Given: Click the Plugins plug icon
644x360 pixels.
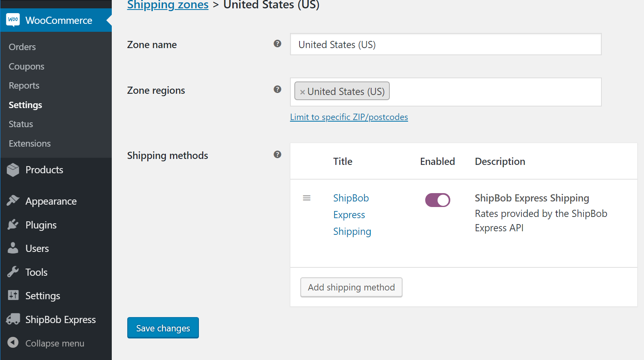Looking at the screenshot, I should click(13, 225).
